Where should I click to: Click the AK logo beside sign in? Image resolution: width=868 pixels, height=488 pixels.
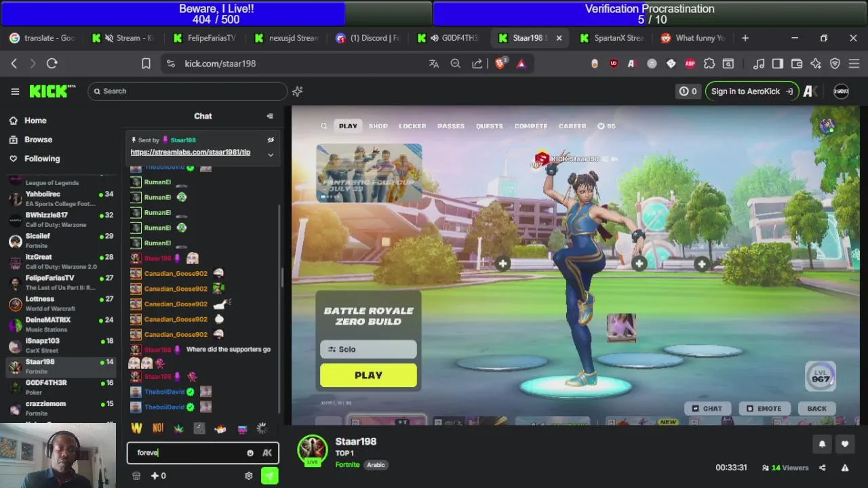tap(810, 91)
